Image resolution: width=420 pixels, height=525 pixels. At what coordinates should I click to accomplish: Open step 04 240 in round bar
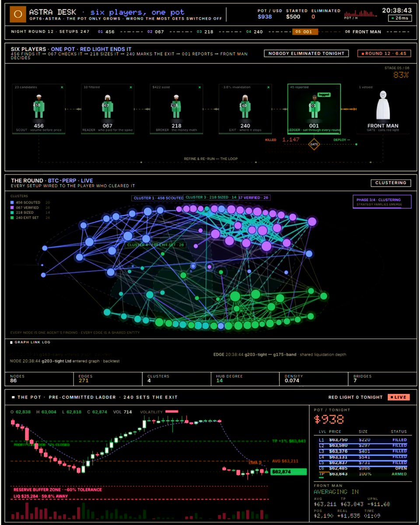(254, 32)
